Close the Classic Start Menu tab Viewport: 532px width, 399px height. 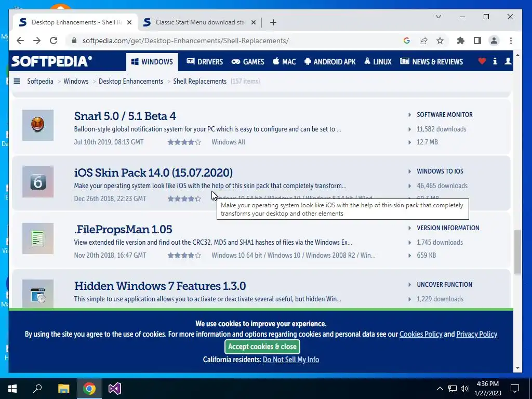(x=254, y=22)
